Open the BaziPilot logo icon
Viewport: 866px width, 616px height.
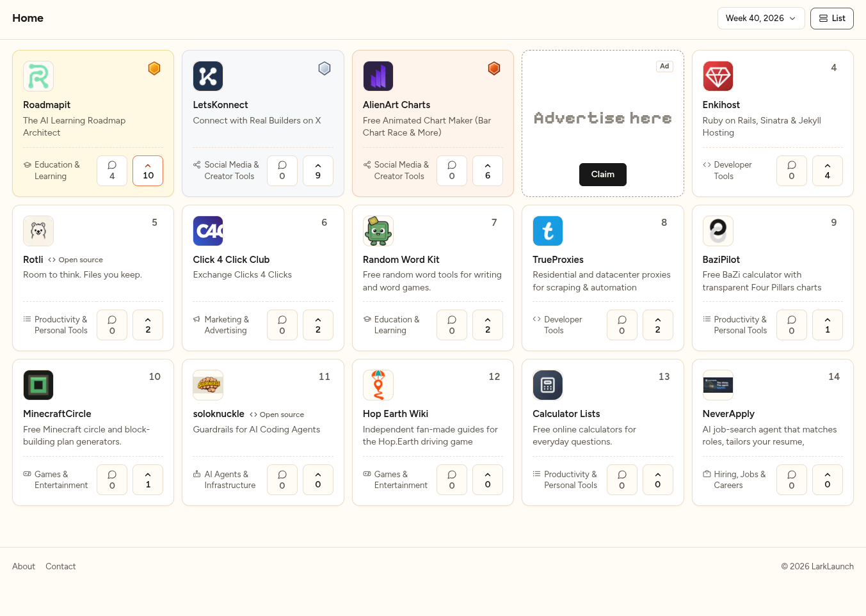718,231
